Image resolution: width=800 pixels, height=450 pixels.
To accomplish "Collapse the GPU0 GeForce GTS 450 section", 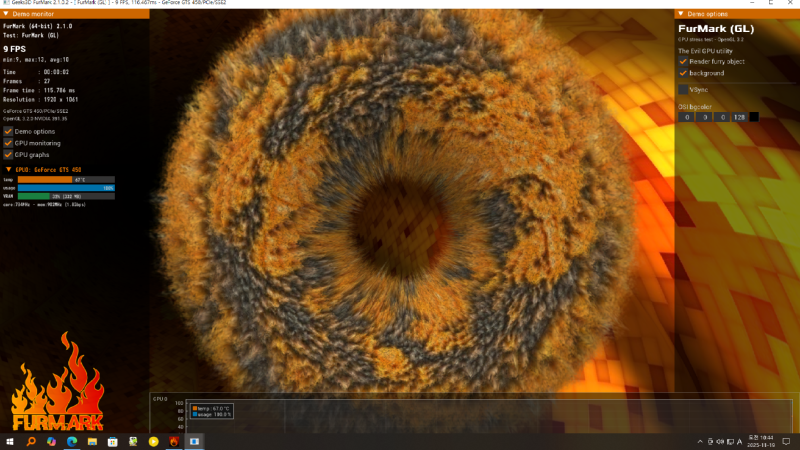I will coord(8,169).
